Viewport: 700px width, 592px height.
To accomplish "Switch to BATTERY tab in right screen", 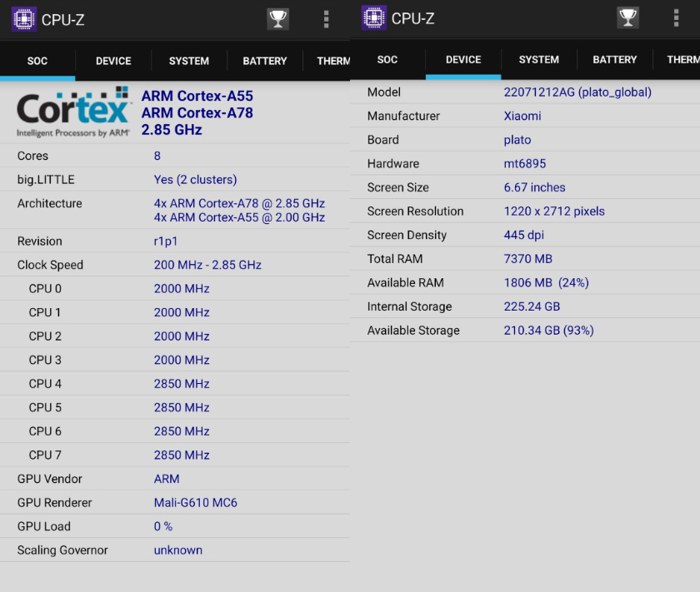I will [615, 60].
